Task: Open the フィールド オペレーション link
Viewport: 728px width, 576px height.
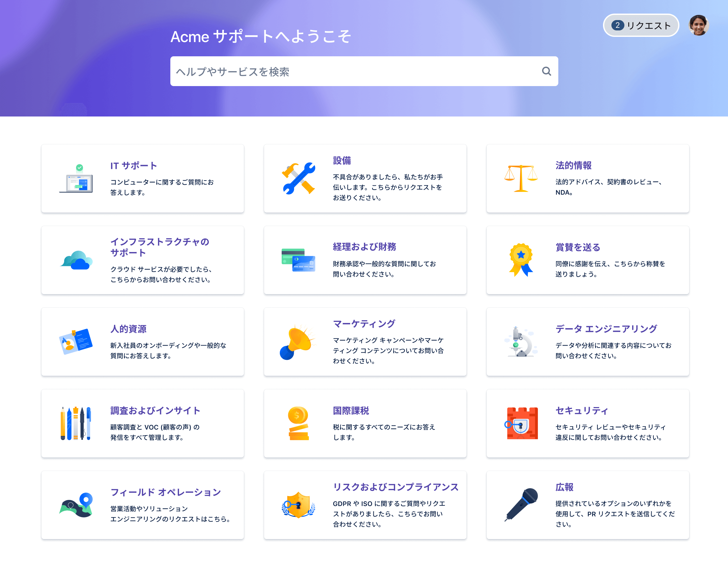Action: [165, 492]
